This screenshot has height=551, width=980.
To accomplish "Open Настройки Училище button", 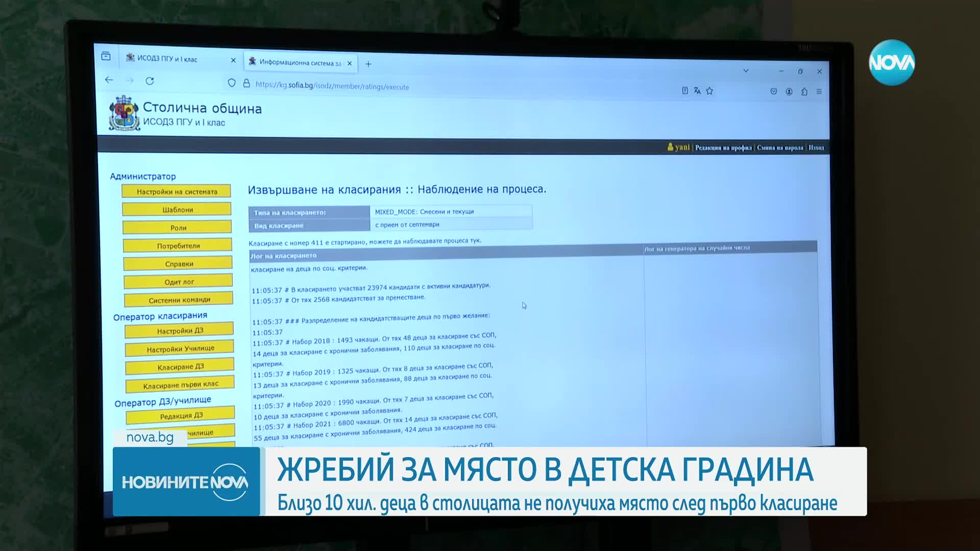I will (x=180, y=348).
